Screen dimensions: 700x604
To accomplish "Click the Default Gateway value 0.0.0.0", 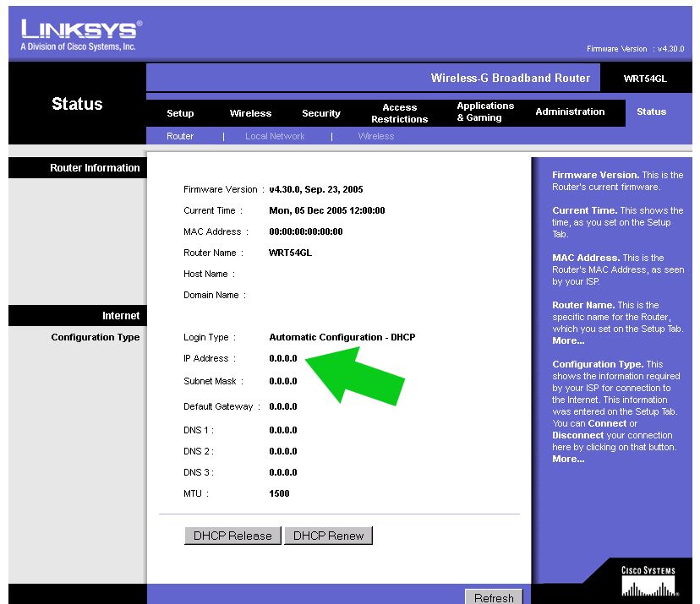I will tap(283, 406).
